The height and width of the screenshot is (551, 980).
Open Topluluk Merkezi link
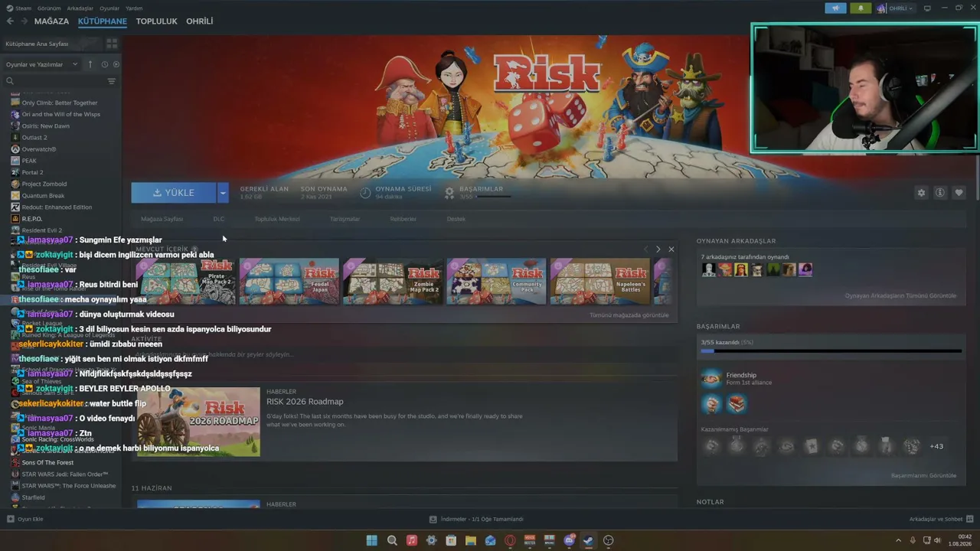(x=277, y=219)
